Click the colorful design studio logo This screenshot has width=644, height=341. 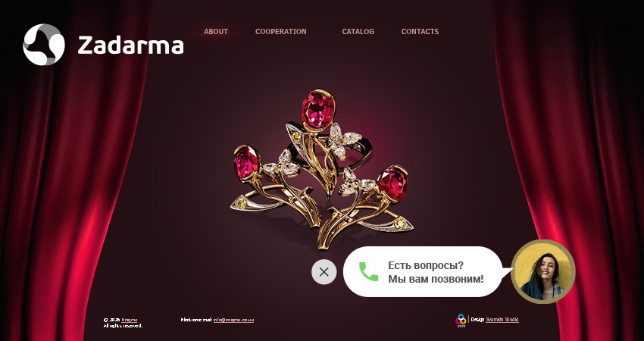[x=461, y=320]
